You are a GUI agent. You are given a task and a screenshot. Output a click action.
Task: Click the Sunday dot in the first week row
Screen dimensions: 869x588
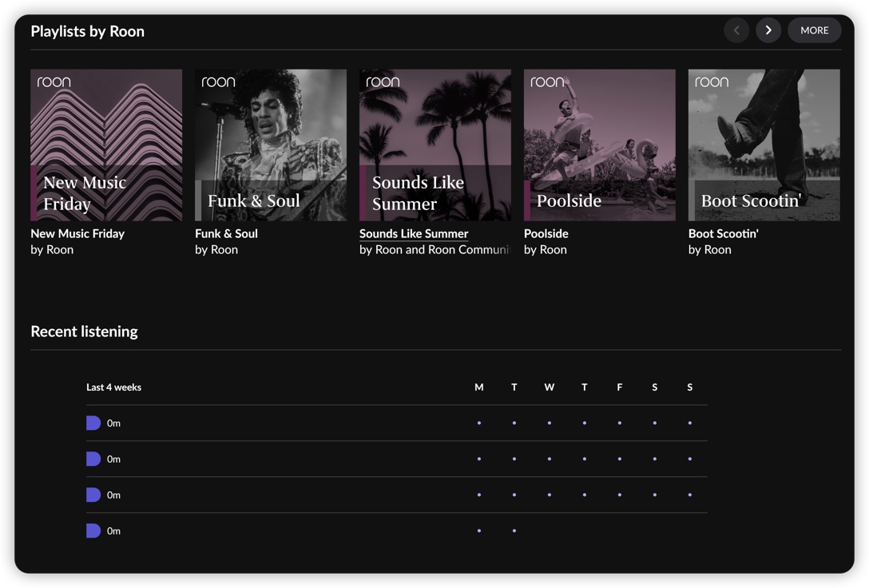pyautogui.click(x=689, y=423)
